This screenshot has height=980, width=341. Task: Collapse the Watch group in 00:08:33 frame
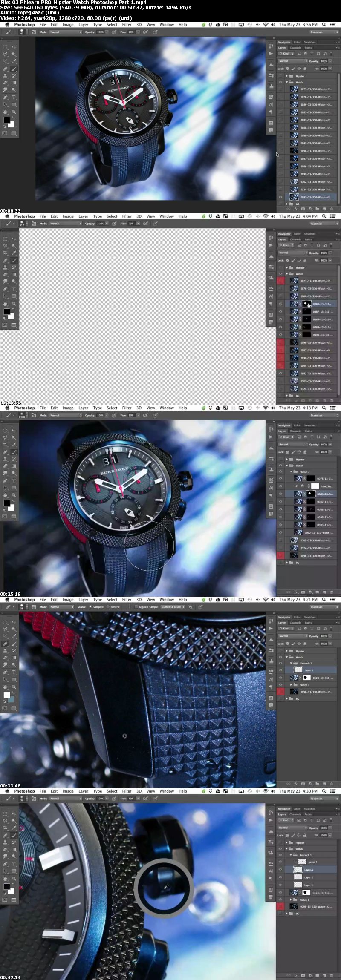[x=287, y=82]
